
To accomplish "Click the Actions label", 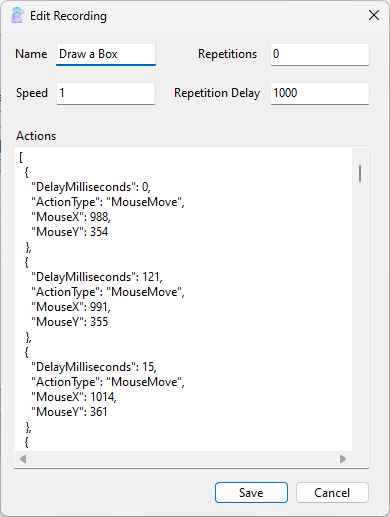I will (x=36, y=136).
